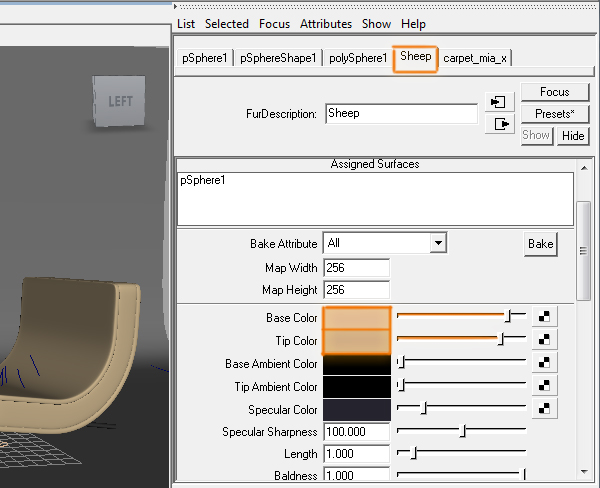Open the Tip Ambient Color swatch

(357, 387)
